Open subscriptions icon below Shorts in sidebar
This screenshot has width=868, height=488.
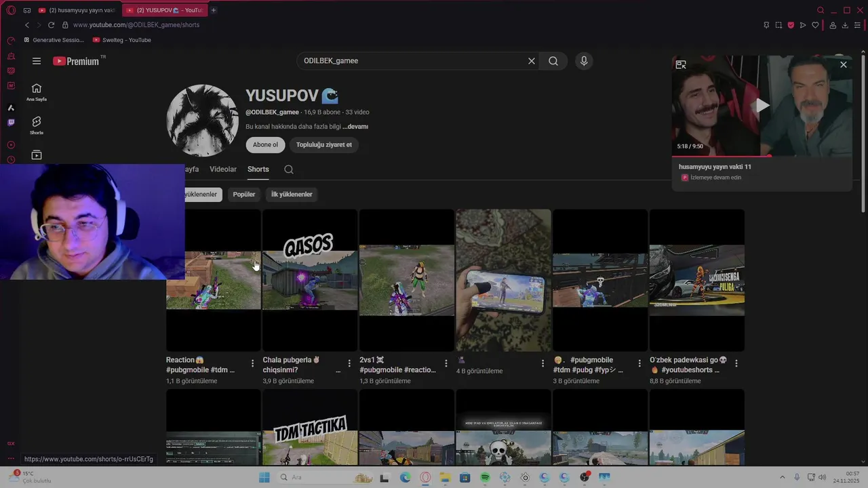click(37, 155)
